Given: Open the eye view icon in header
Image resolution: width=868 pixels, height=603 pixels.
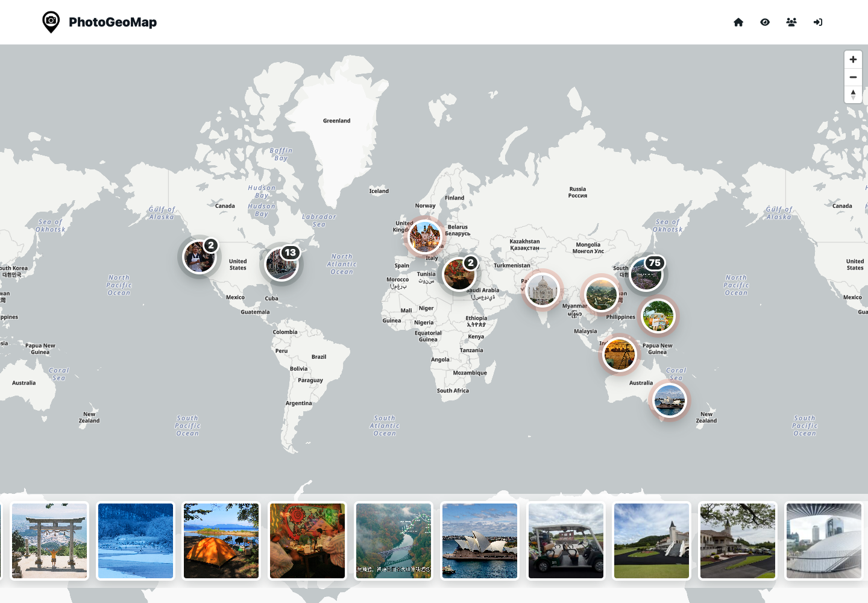Looking at the screenshot, I should click(x=765, y=22).
